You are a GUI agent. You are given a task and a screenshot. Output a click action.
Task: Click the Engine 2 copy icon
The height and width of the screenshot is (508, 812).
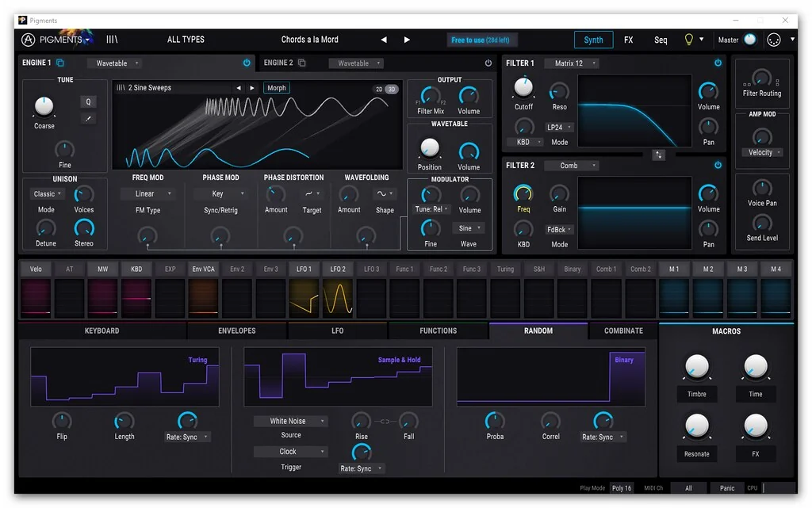tap(302, 63)
